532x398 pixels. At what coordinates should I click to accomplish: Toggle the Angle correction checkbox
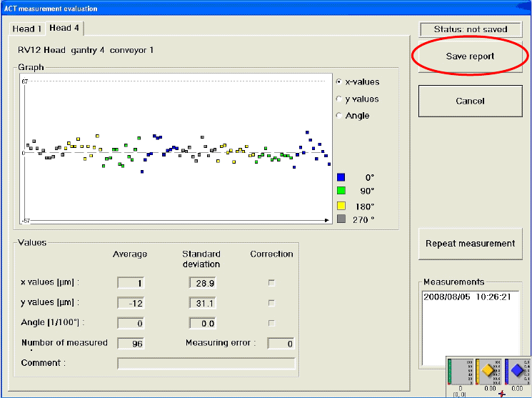[x=271, y=323]
